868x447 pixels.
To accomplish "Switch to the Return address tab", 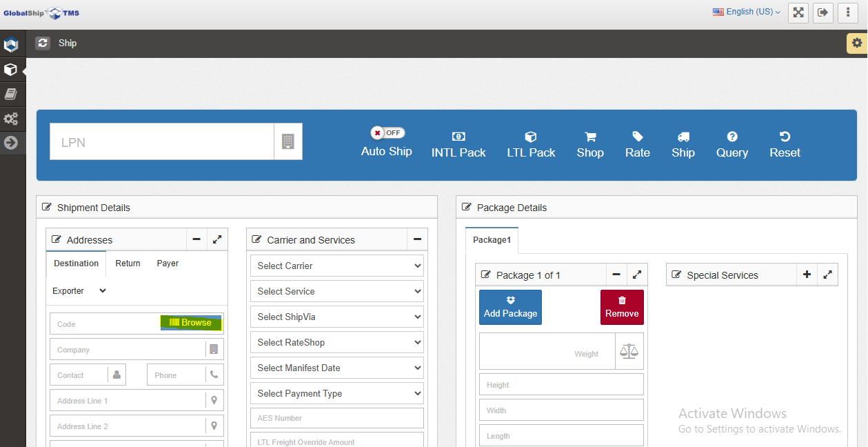I will click(x=127, y=263).
